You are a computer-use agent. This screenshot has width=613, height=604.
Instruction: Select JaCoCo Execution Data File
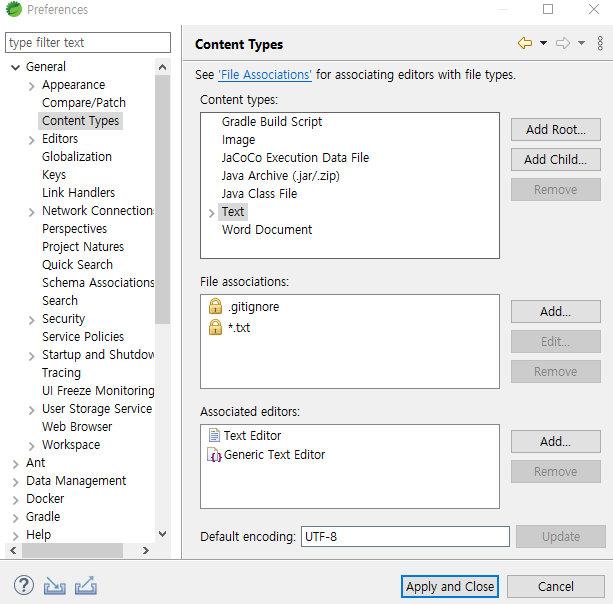click(x=295, y=158)
